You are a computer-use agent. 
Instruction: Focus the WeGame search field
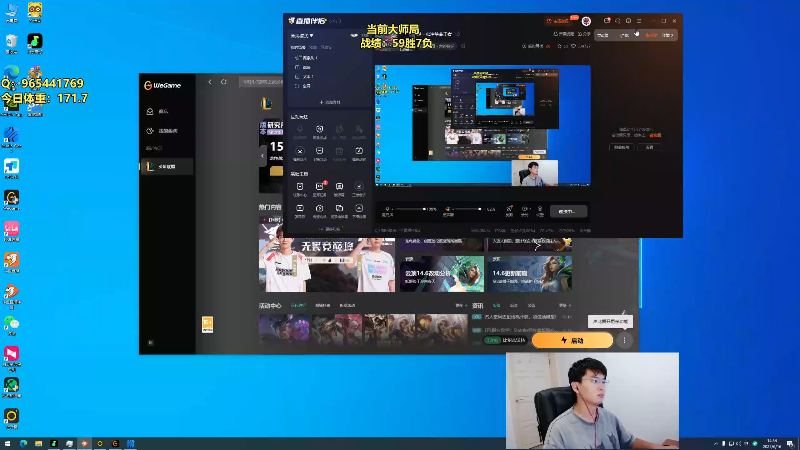[261, 82]
